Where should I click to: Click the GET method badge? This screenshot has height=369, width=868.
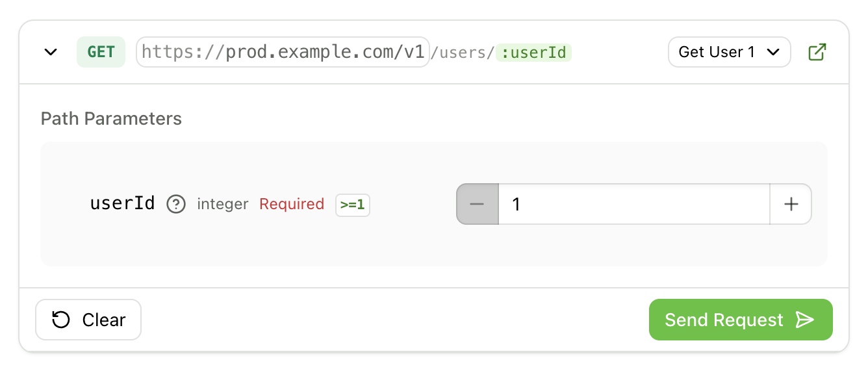click(x=101, y=53)
